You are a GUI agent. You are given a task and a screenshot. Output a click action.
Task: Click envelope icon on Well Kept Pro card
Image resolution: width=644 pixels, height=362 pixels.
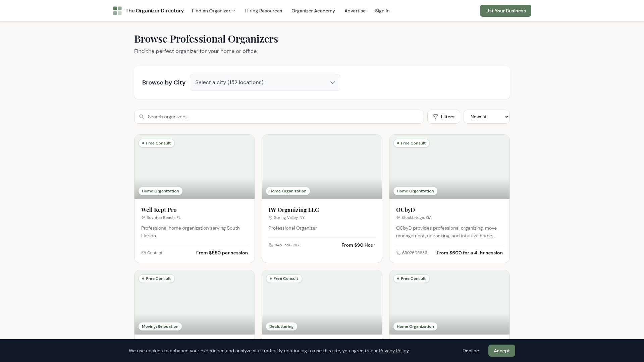pos(144,253)
